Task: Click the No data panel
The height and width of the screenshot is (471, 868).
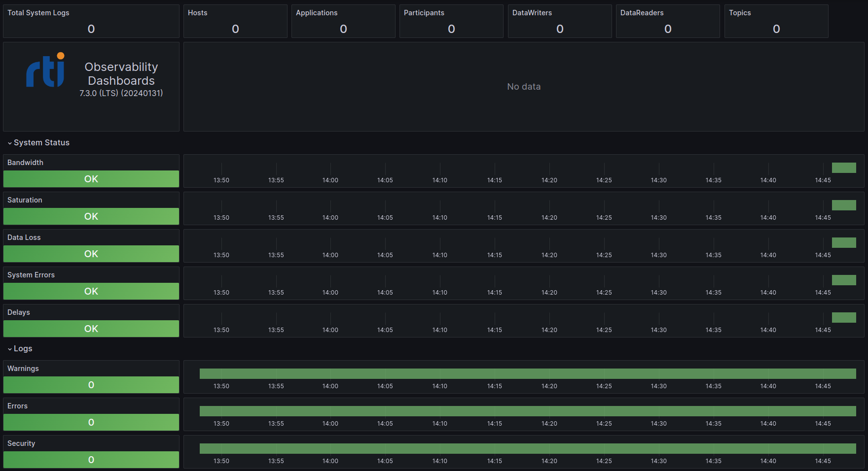Action: tap(523, 86)
